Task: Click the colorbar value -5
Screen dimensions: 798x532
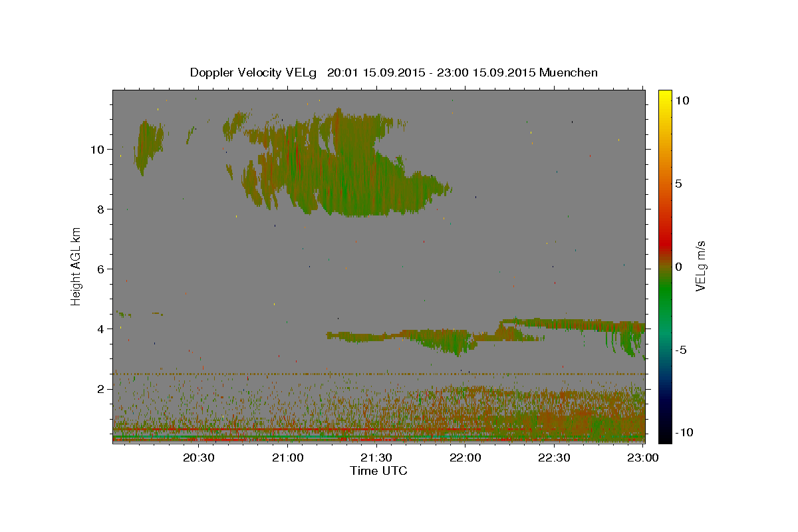Action: [x=681, y=350]
